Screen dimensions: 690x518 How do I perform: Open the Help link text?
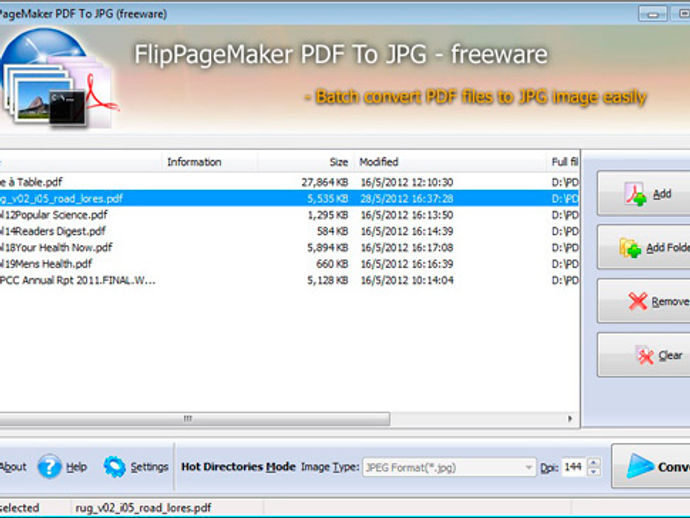click(x=77, y=467)
